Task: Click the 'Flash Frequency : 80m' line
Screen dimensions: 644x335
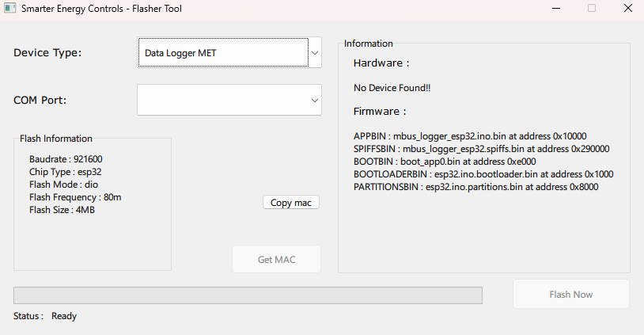Action: (75, 197)
